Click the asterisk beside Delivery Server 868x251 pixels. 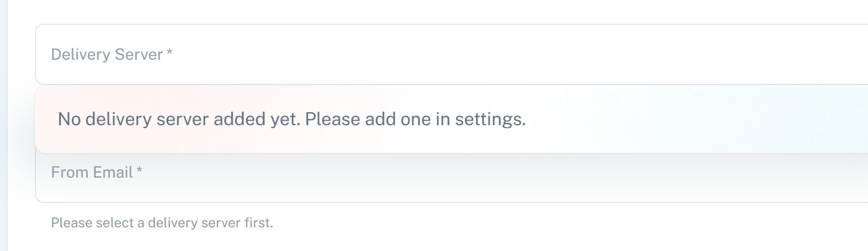click(x=170, y=53)
